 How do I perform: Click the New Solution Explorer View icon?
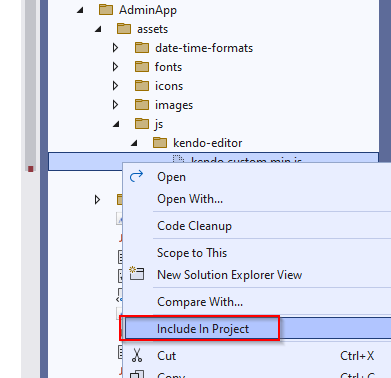tap(137, 273)
